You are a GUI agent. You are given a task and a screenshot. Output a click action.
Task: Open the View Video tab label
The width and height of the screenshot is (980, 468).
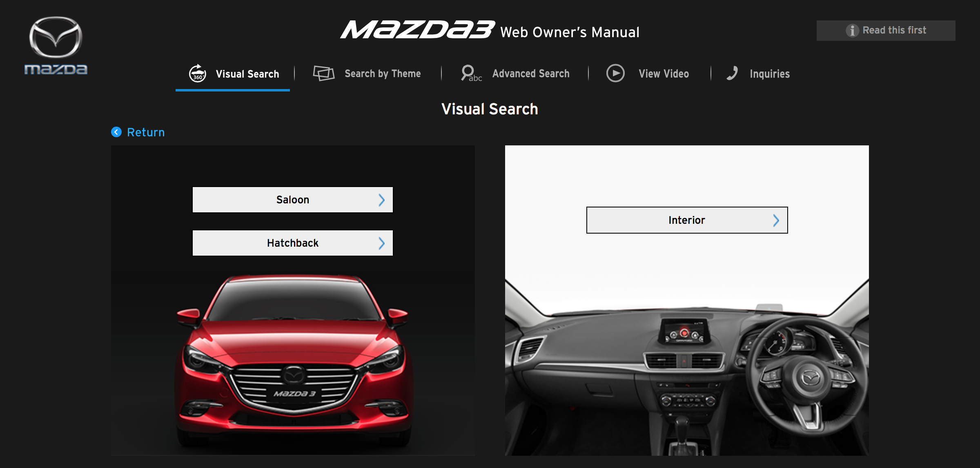point(664,74)
